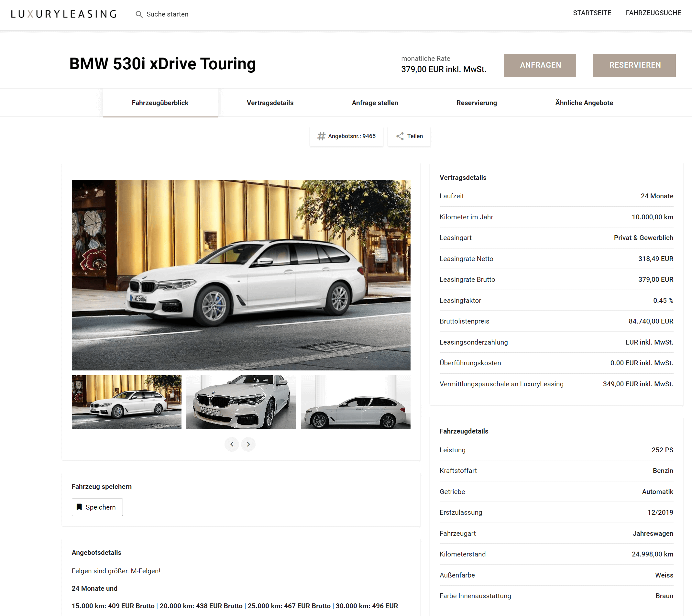692x616 pixels.
Task: Click the bookmark icon in Speichern
Action: (x=79, y=507)
